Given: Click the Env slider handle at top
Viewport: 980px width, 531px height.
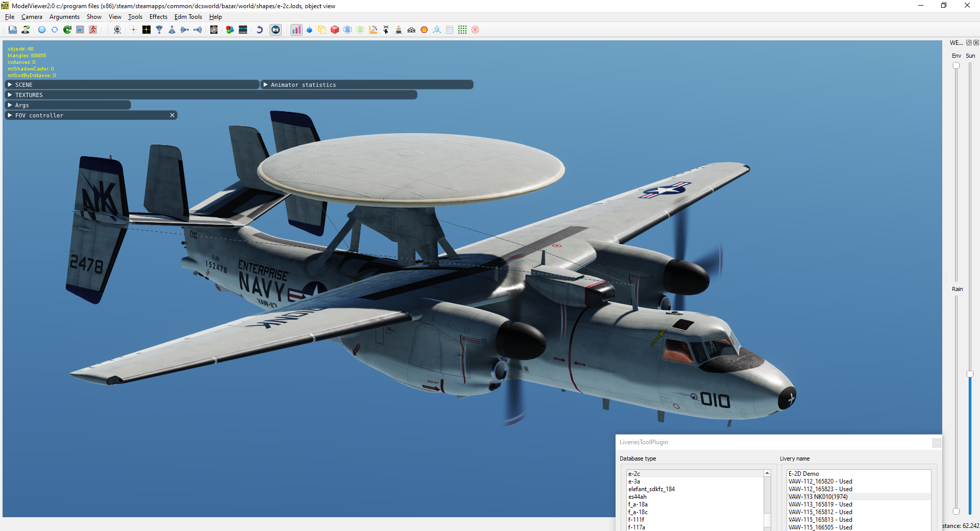Looking at the screenshot, I should coord(957,65).
